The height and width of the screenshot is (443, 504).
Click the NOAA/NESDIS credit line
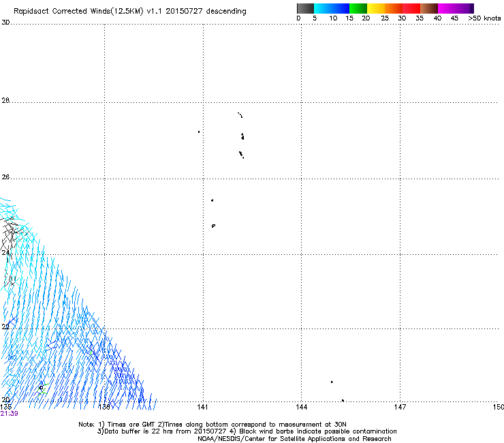click(x=294, y=439)
